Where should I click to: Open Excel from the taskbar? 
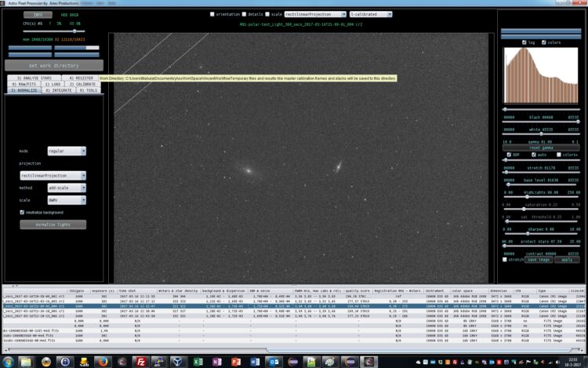click(x=198, y=362)
